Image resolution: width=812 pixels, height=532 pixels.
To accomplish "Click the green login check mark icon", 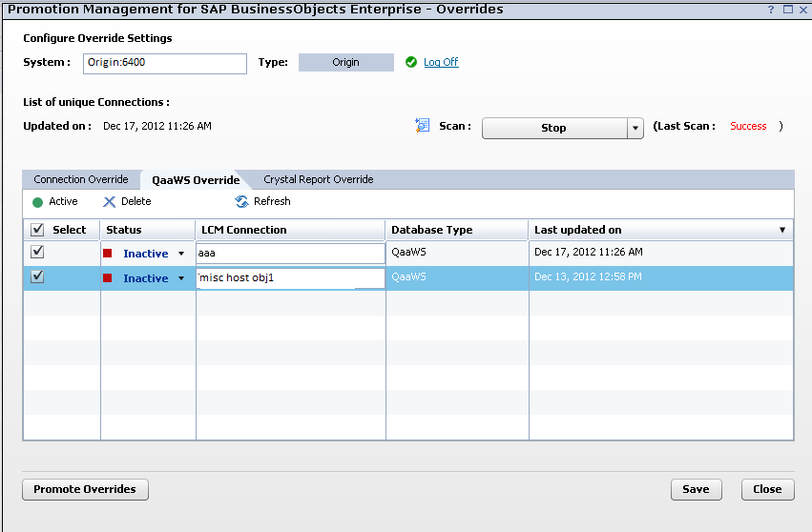I will (411, 62).
